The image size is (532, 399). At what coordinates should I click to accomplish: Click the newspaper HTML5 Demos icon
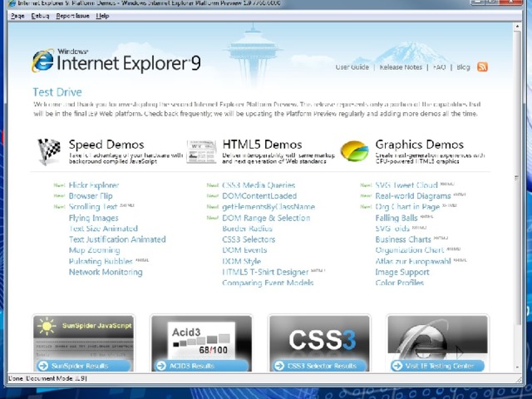pos(201,151)
